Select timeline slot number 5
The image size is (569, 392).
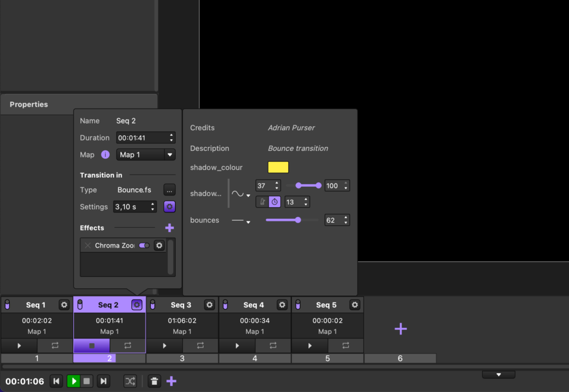[327, 358]
